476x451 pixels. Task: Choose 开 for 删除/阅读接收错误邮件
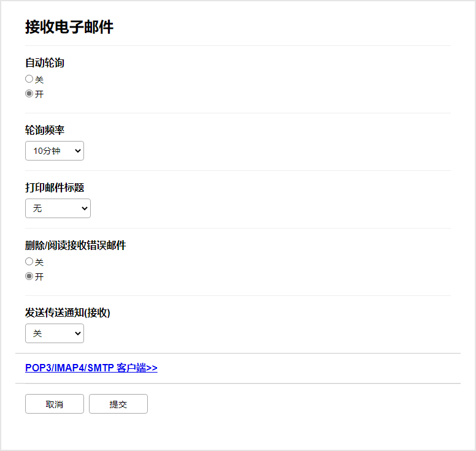(x=29, y=276)
